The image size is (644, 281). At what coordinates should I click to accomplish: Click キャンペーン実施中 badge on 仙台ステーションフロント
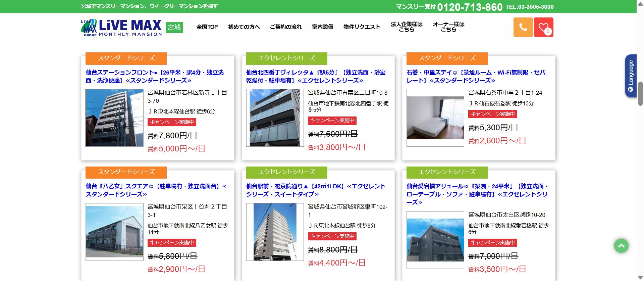(x=172, y=122)
